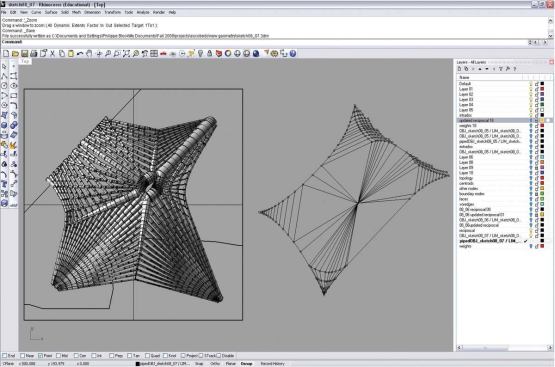The image size is (555, 367).
Task: Click color swatch of updated reciprocal 10 layer
Action: coord(542,121)
